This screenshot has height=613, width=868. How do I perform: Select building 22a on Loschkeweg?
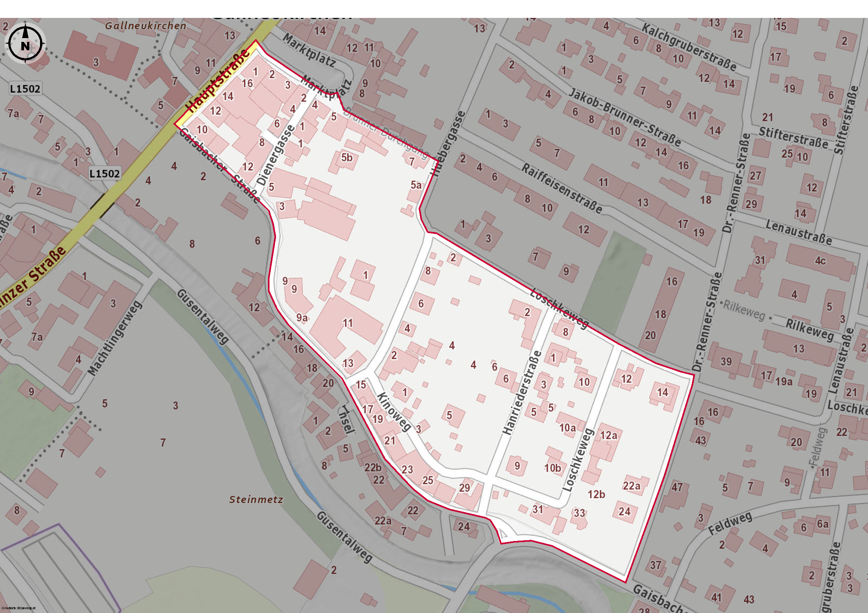point(634,485)
